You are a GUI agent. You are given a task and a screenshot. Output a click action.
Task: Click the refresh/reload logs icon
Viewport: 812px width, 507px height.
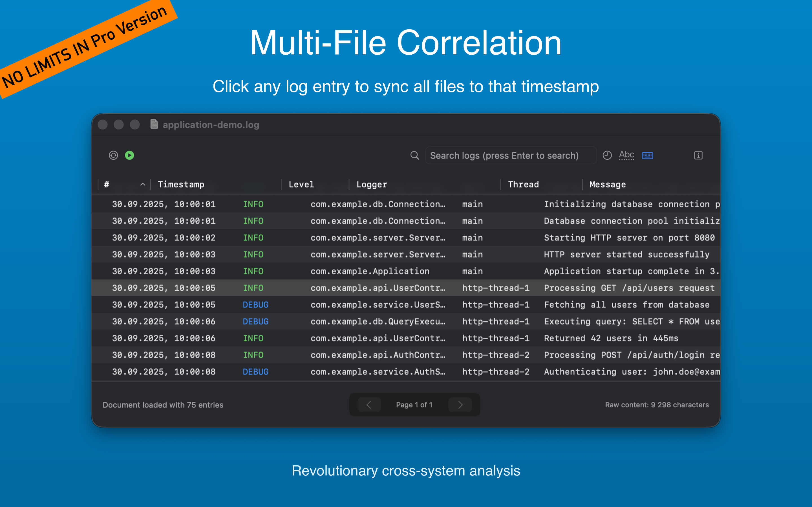pyautogui.click(x=113, y=155)
